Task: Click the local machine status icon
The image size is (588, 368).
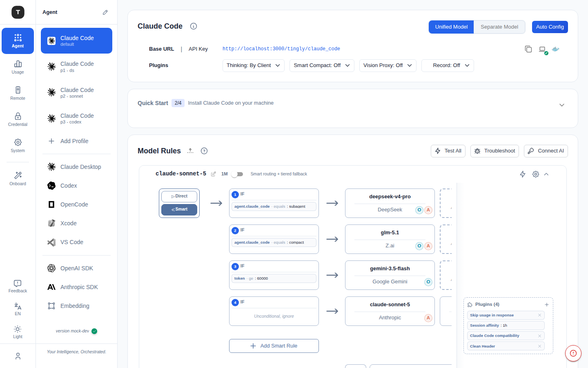Action: click(542, 49)
